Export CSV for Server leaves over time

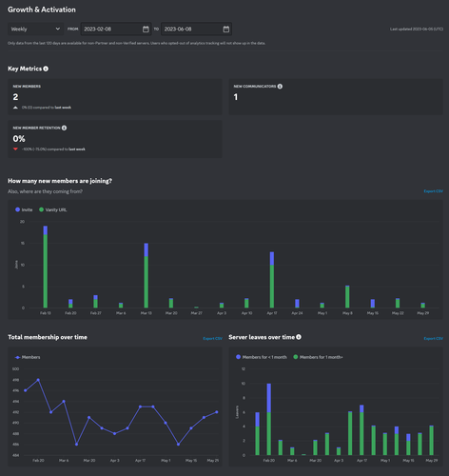point(433,338)
